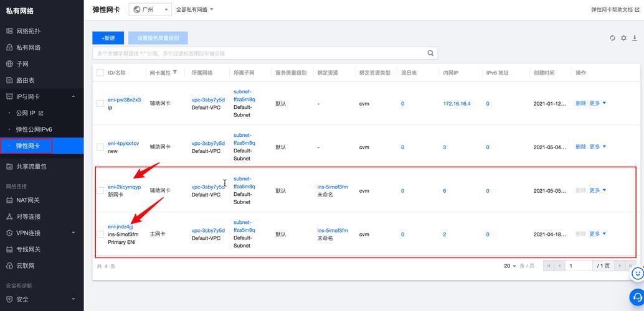Delete the eni-pw38n2x3 network card
This screenshot has width=644, height=311.
pos(580,103)
